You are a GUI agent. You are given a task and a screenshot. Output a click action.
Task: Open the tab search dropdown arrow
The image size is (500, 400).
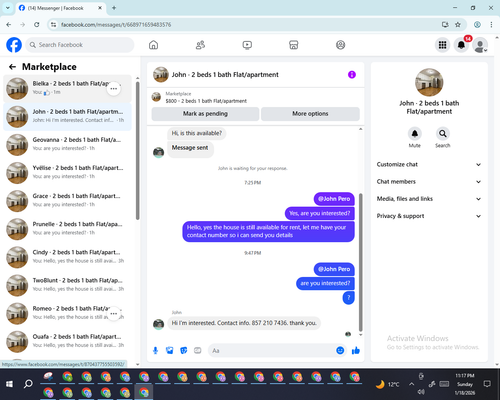[7, 8]
